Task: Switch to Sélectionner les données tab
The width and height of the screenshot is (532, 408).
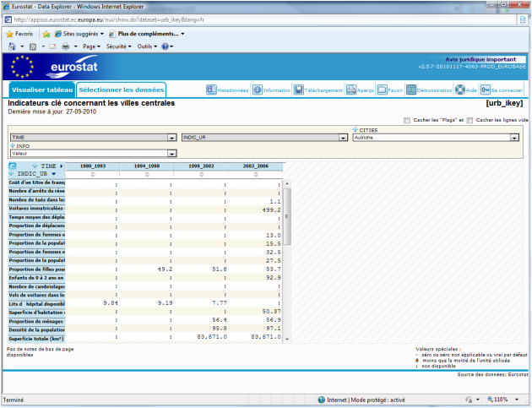Action: (x=121, y=90)
